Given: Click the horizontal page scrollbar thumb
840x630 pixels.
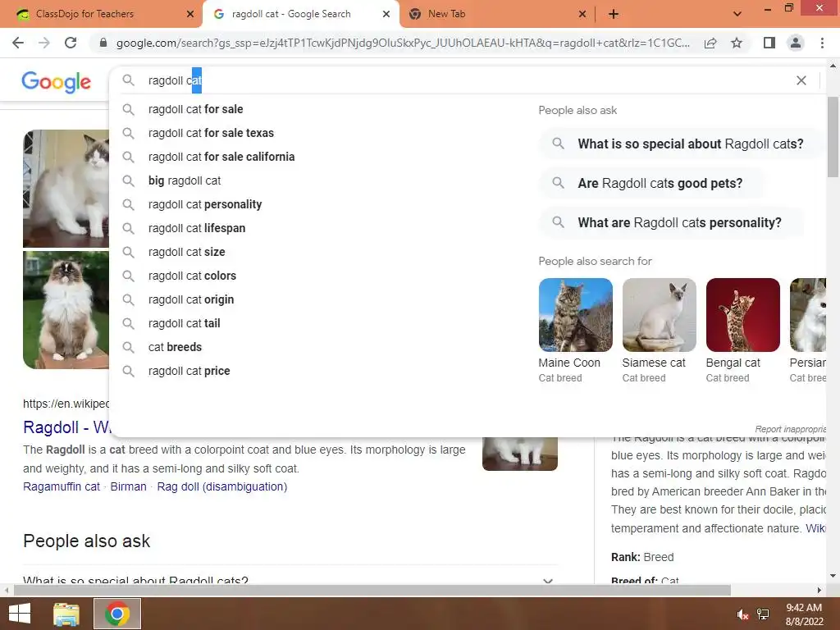Looking at the screenshot, I should click(372, 591).
